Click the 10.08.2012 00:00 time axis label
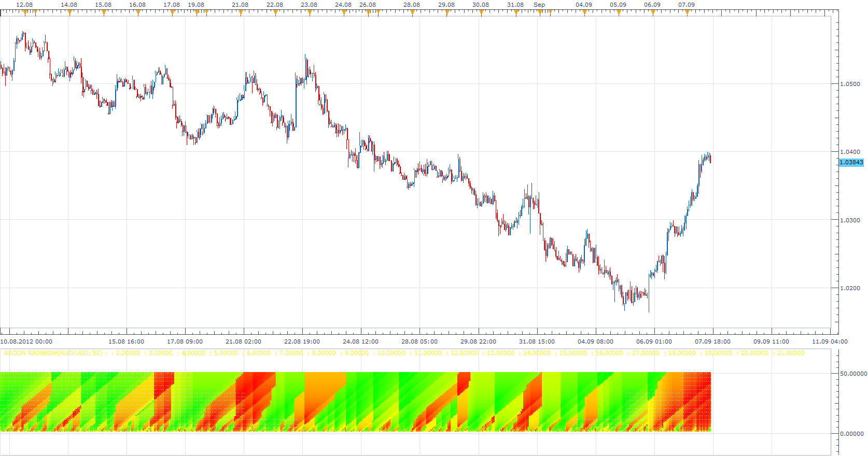This screenshot has height=456, width=868. 26,341
